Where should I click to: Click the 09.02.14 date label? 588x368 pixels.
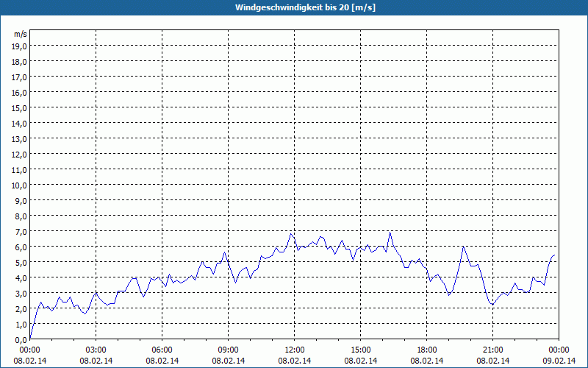[559, 361]
